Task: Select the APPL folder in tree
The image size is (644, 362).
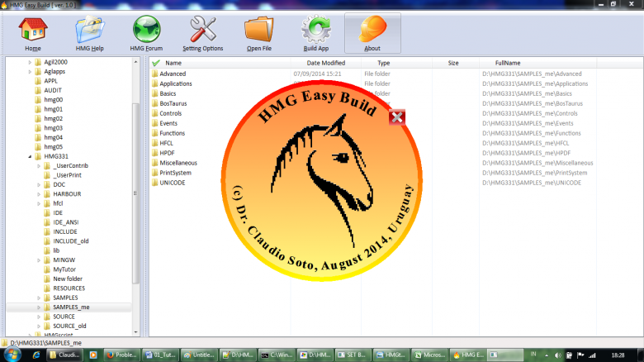Action: click(x=51, y=81)
